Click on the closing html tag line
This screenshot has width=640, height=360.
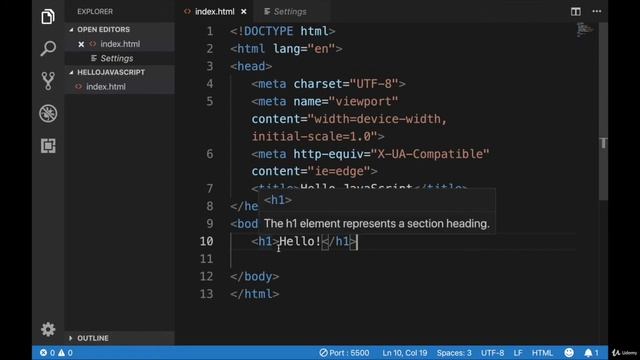click(254, 294)
